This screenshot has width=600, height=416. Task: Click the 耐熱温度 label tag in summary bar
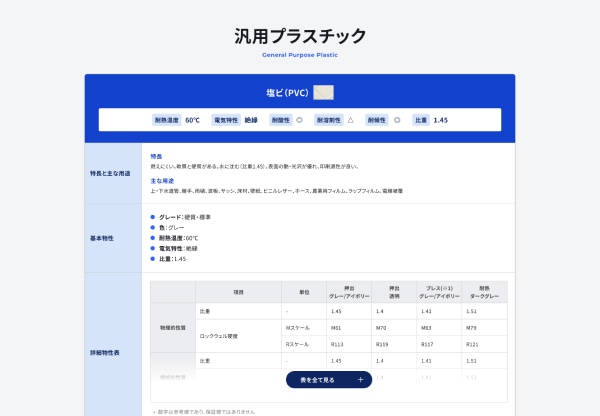click(166, 120)
